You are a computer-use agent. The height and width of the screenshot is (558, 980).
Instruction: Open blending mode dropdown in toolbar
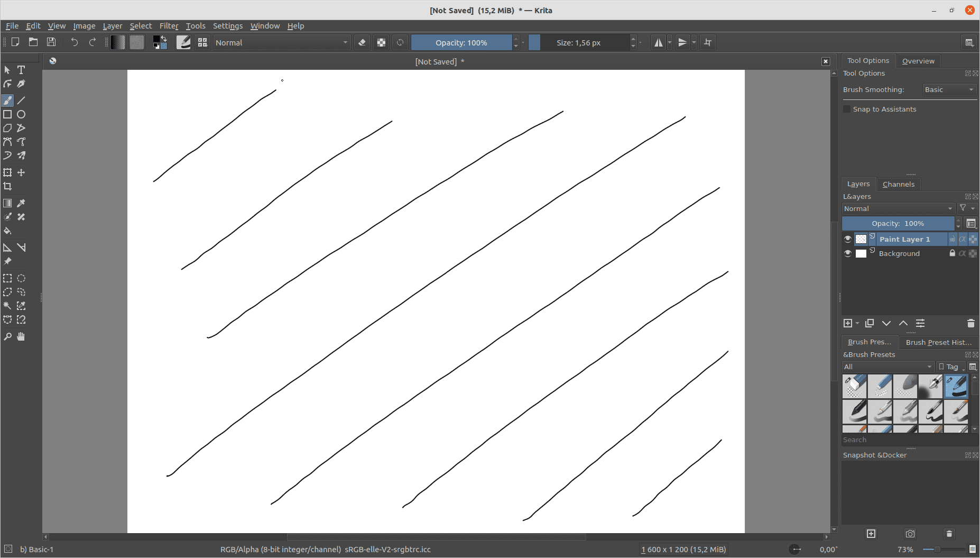282,43
